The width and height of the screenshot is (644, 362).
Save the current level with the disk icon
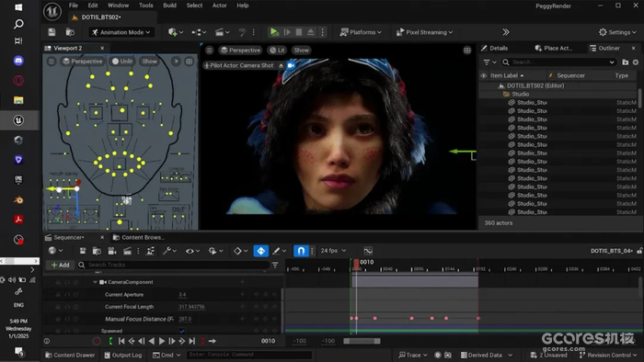52,32
